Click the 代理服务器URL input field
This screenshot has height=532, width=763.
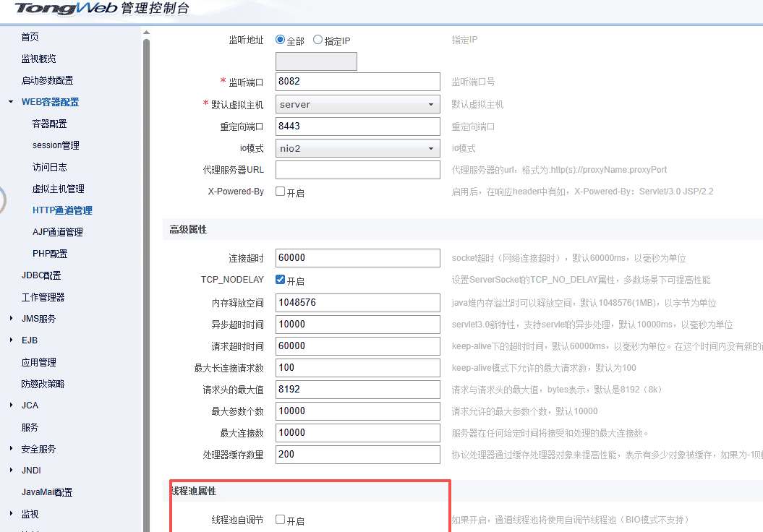(x=357, y=170)
